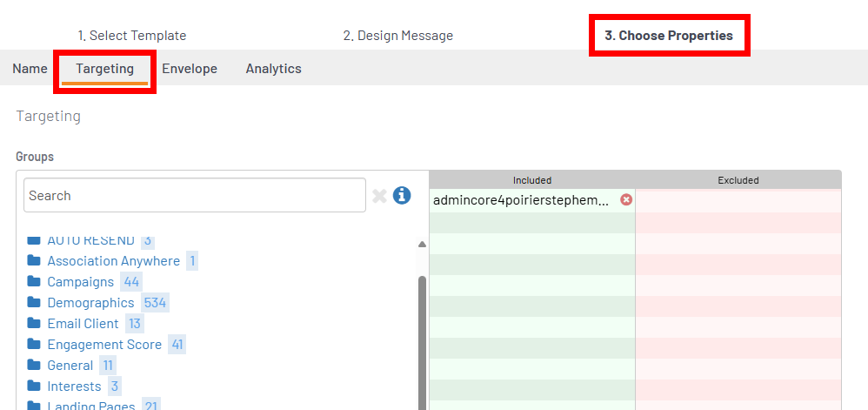Expand the Demographics group
868x410 pixels.
[x=90, y=303]
